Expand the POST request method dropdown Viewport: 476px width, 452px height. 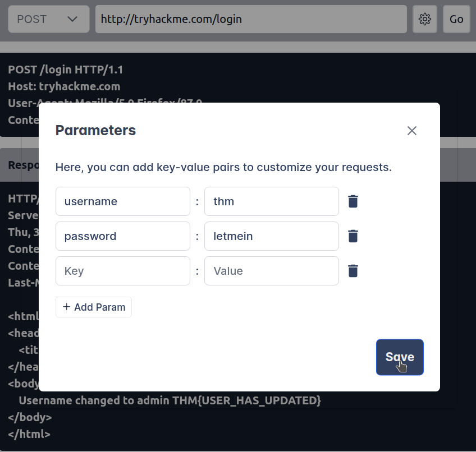[48, 19]
